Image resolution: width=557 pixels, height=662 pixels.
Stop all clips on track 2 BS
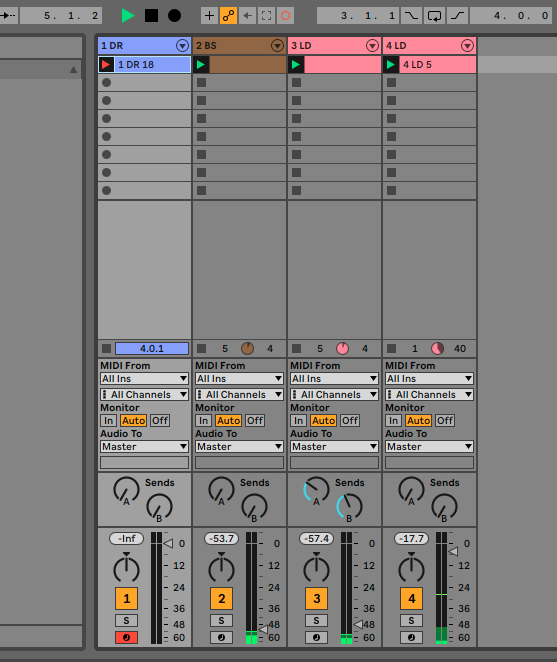(x=201, y=348)
